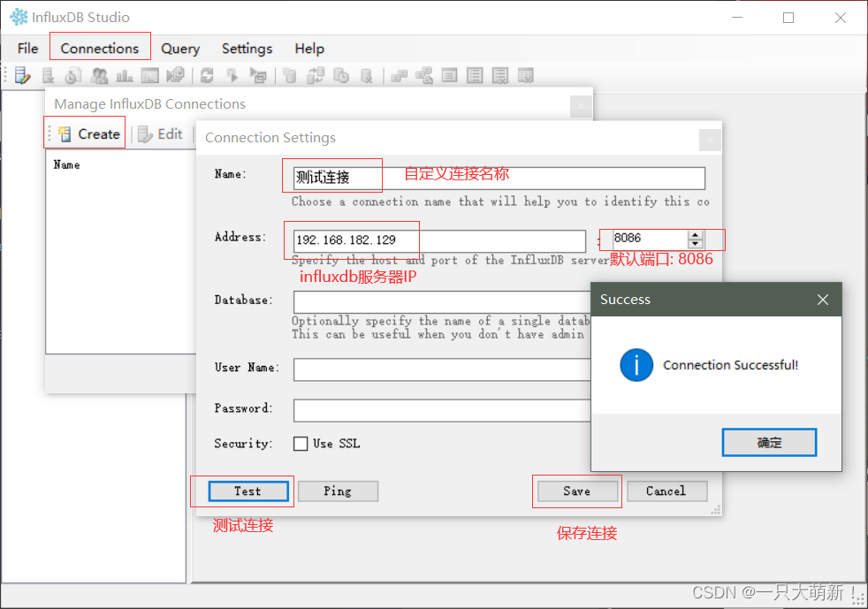Click the plain list-lines toolbar icon
This screenshot has height=609, width=868.
point(475,75)
